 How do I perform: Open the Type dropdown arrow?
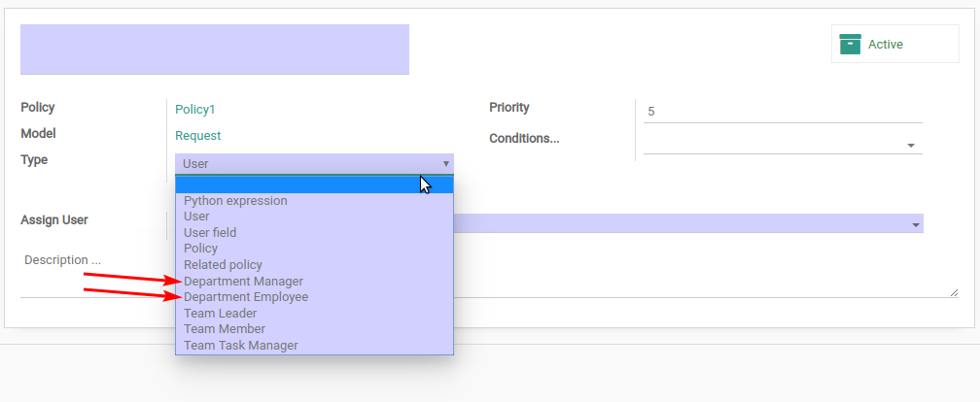click(x=445, y=163)
